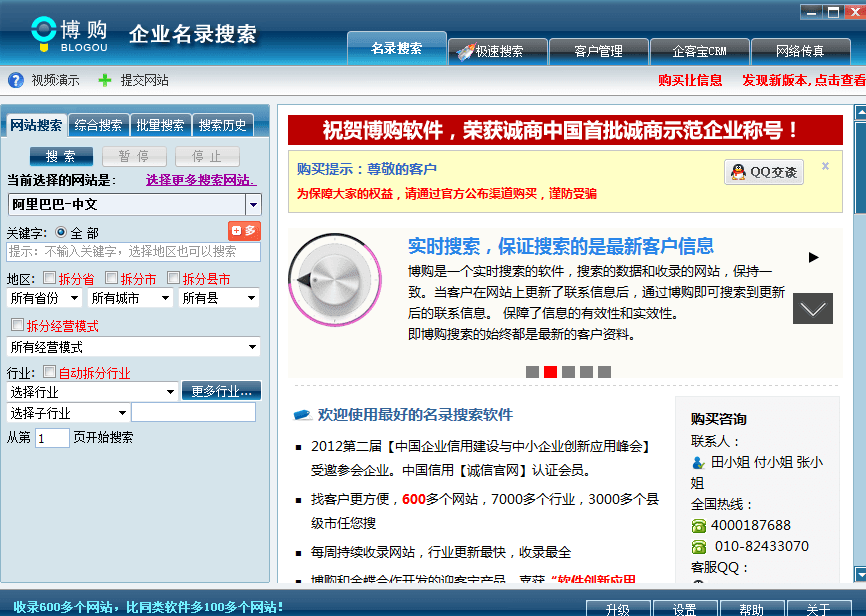Viewport: 866px width, 616px height.
Task: Click the 设置 bottom button
Action: click(685, 609)
